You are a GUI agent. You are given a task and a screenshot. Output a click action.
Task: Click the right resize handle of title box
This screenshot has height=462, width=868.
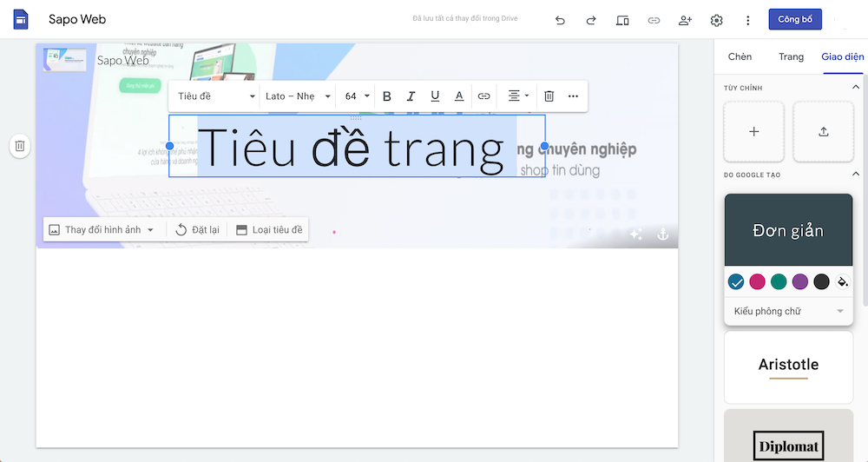point(545,146)
